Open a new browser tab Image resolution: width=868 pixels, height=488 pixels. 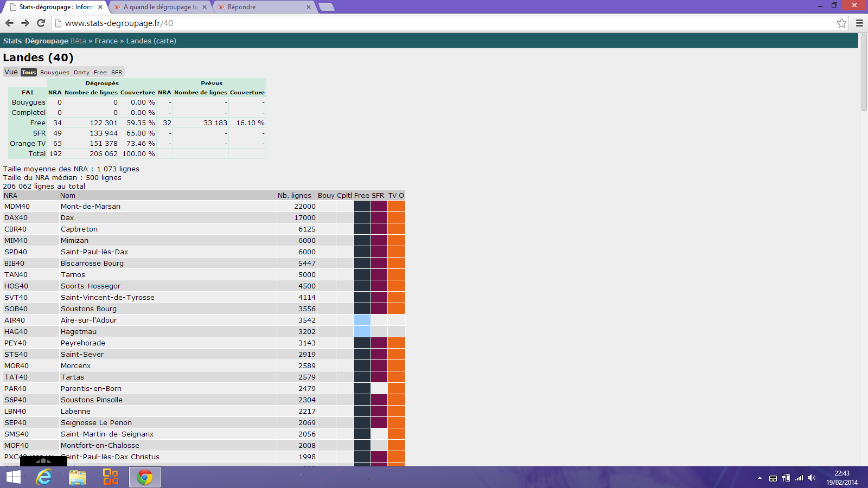[x=327, y=7]
